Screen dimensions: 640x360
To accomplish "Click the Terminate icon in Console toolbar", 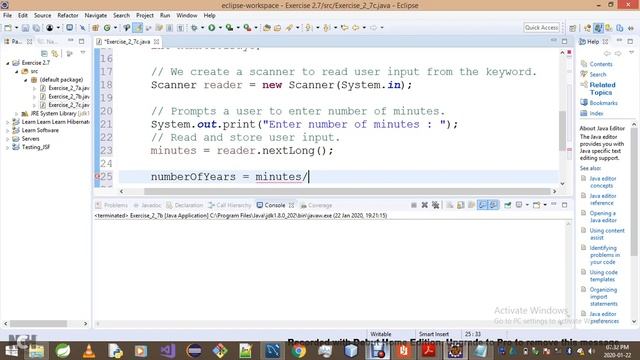I will coord(413,205).
